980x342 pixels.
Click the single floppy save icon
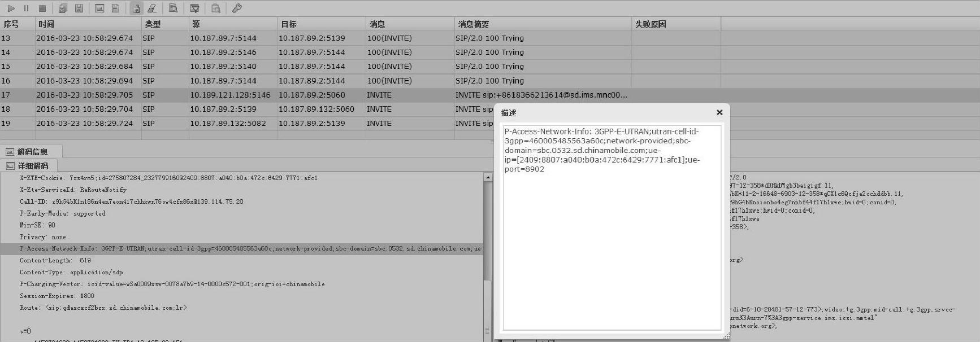pyautogui.click(x=79, y=8)
